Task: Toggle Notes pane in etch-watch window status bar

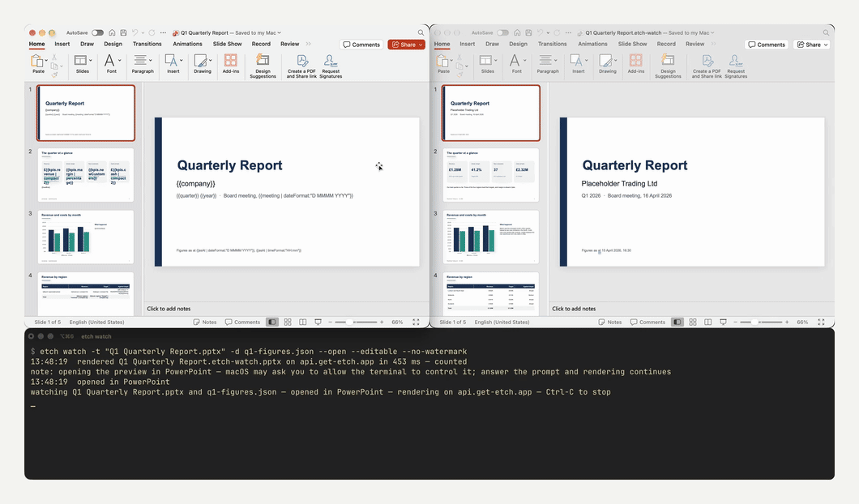Action: pos(610,322)
